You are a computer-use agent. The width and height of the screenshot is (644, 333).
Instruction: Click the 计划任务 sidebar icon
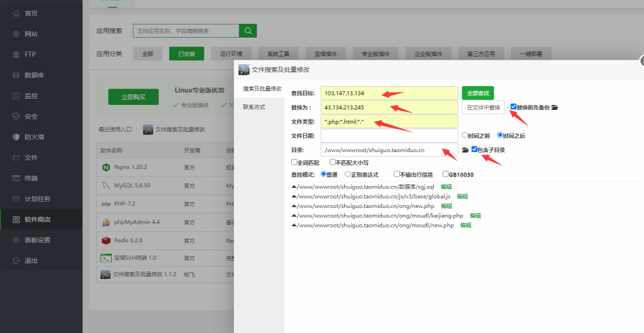(x=16, y=199)
